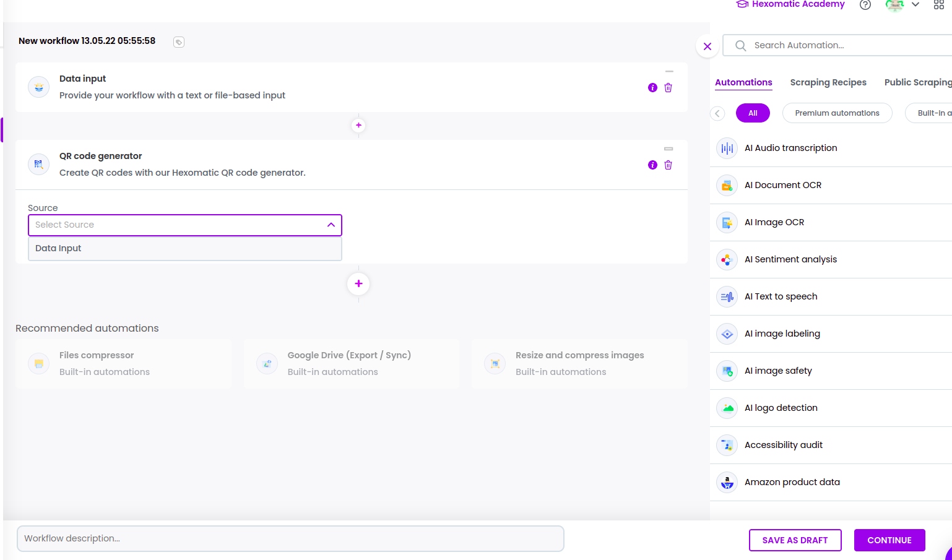Switch to the Scraping Recipes tab
The height and width of the screenshot is (560, 952).
point(828,82)
